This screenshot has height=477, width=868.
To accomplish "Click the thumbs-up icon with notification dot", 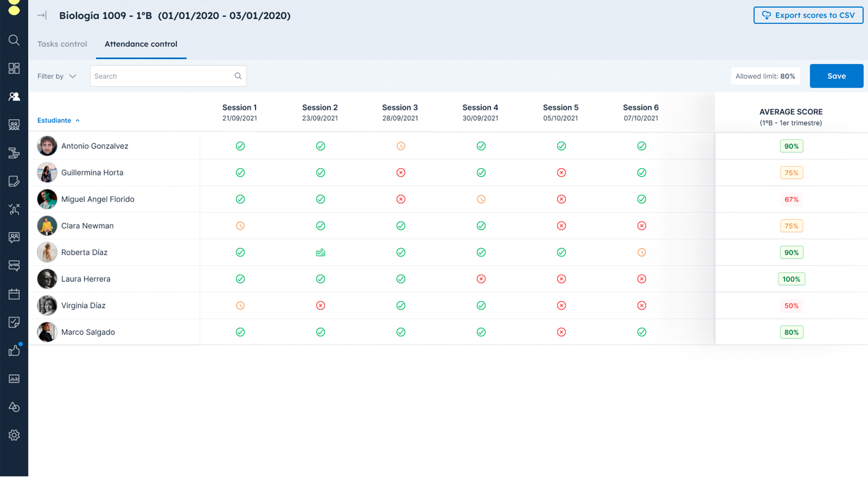I will [x=14, y=350].
